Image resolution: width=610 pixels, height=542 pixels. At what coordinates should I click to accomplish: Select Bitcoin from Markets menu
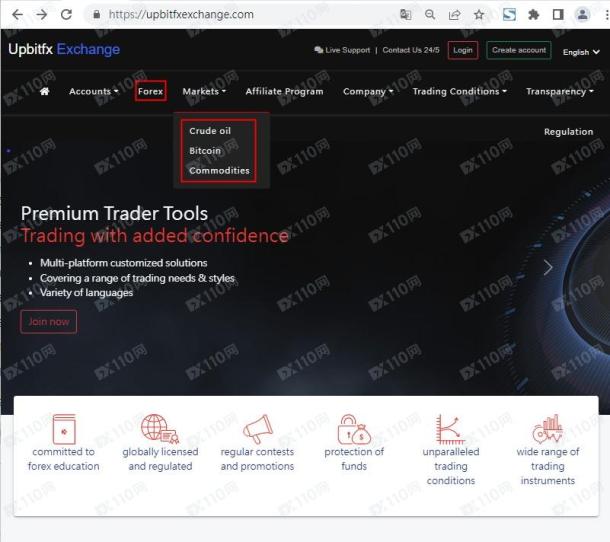point(205,151)
